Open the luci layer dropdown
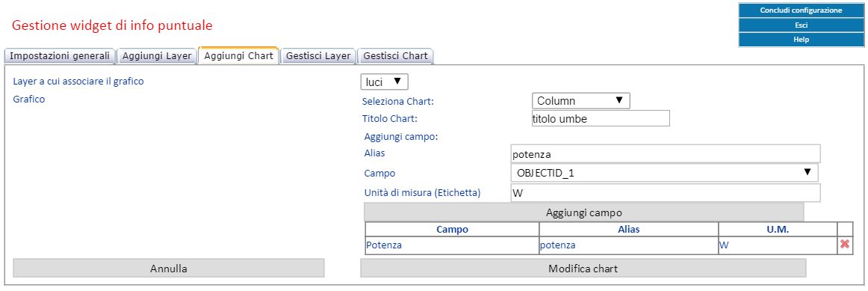 tap(384, 82)
